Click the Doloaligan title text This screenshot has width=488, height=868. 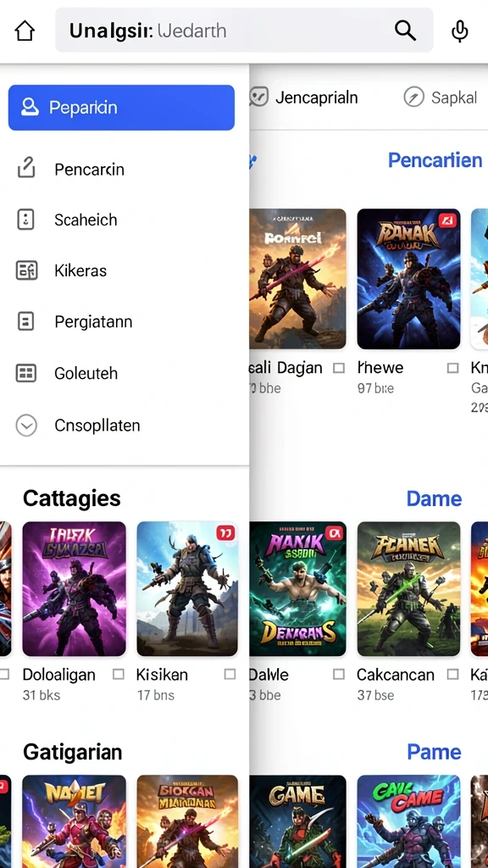pyautogui.click(x=58, y=675)
